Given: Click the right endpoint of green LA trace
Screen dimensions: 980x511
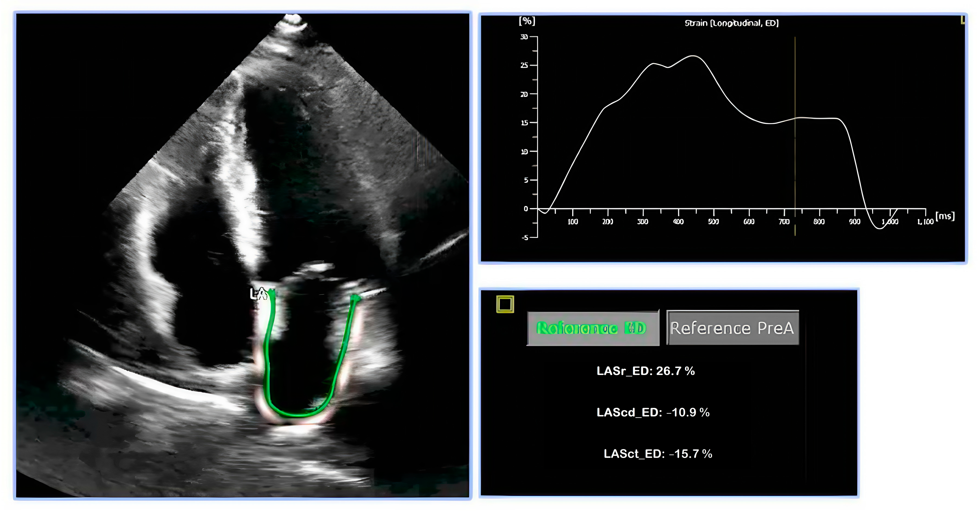Looking at the screenshot, I should 355,298.
